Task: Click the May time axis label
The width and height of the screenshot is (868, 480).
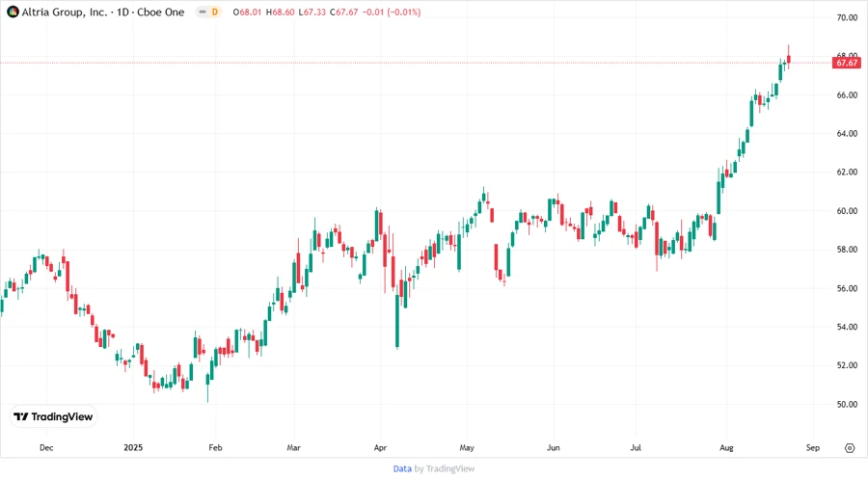Action: click(467, 447)
